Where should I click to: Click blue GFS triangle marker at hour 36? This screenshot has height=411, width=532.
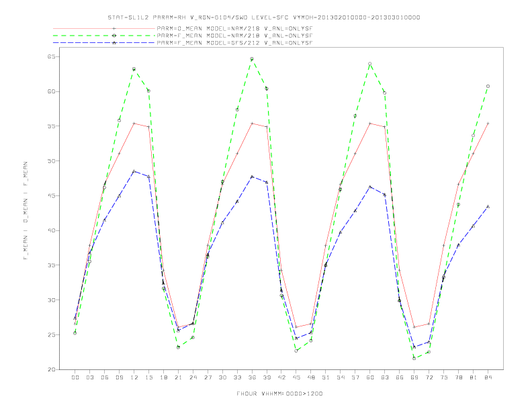[252, 177]
